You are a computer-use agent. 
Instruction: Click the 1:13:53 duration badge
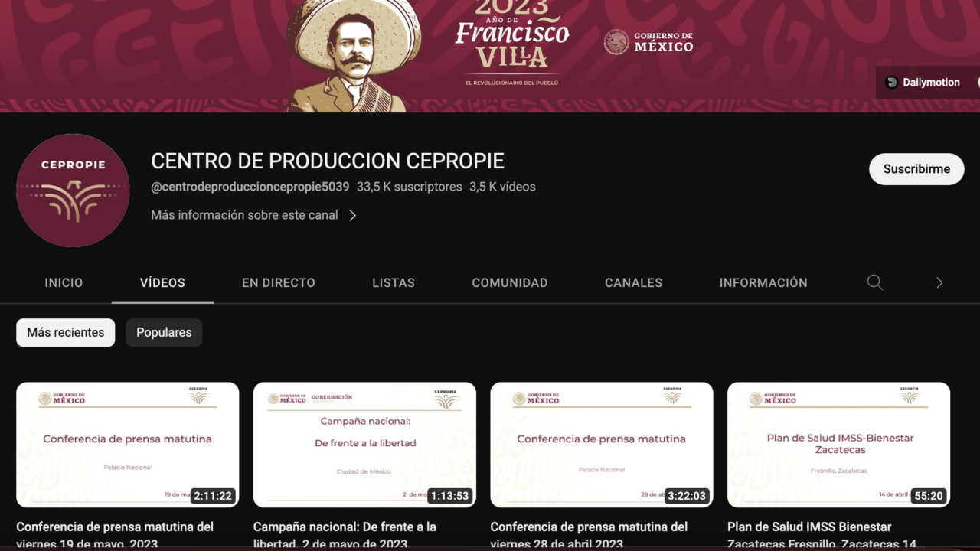(x=449, y=496)
